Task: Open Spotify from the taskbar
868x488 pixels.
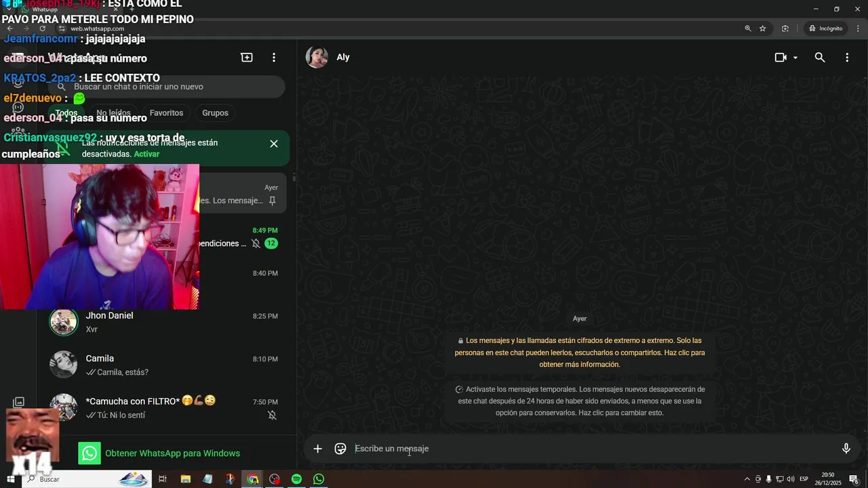Action: 296,479
